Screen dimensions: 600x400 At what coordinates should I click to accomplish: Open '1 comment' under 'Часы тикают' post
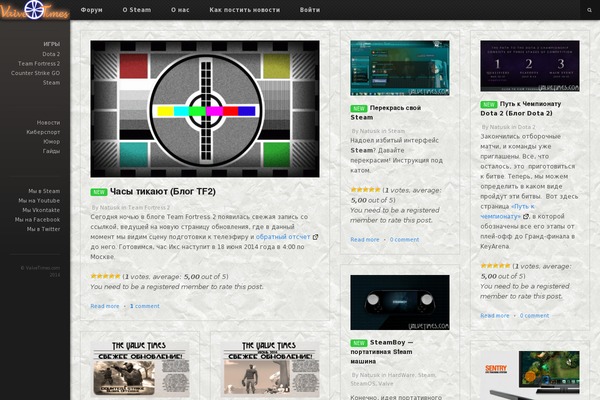coord(145,306)
